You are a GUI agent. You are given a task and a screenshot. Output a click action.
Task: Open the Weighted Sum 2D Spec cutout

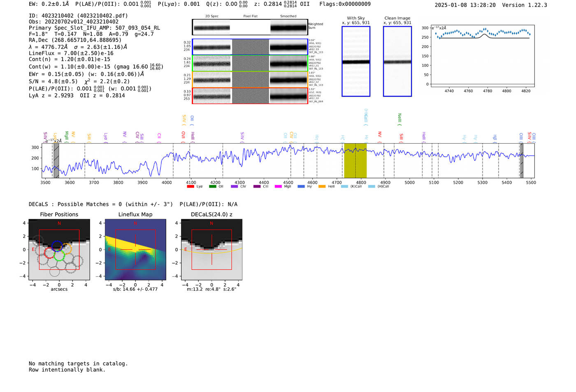pyautogui.click(x=212, y=28)
